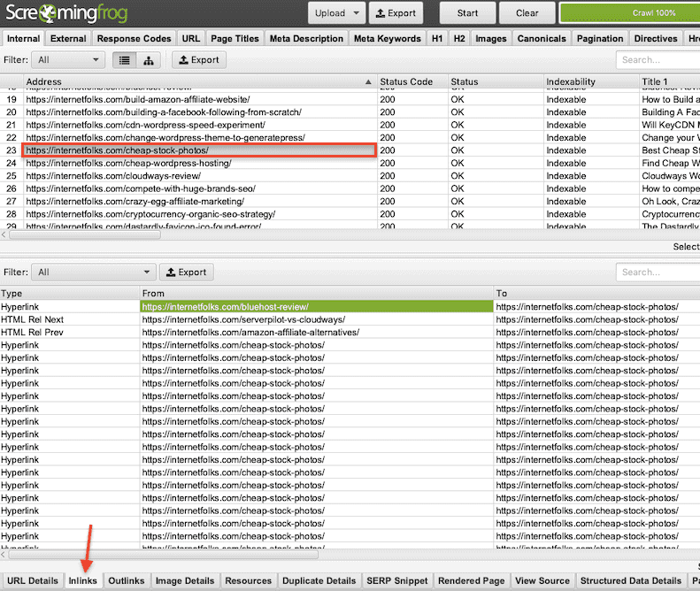Open the SERP Snippet tab
This screenshot has height=591, width=700.
[x=396, y=580]
